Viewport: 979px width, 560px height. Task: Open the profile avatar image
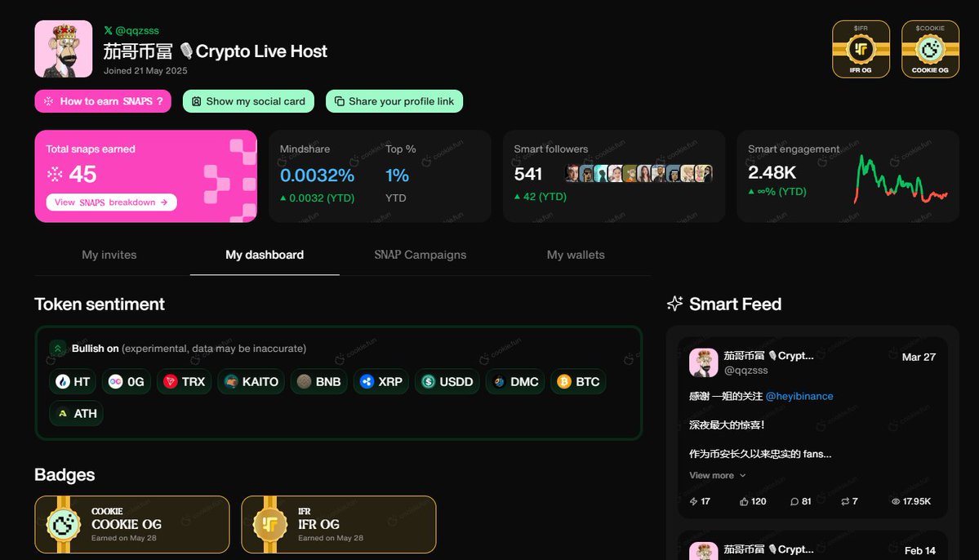point(64,49)
